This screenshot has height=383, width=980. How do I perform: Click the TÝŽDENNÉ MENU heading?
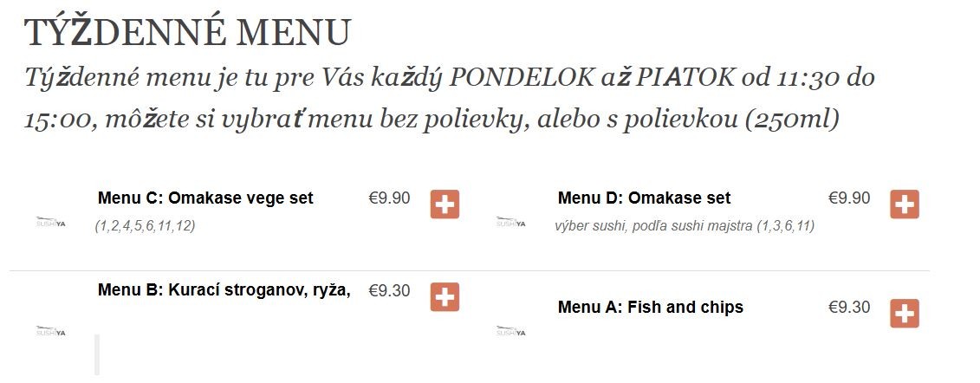(x=187, y=32)
